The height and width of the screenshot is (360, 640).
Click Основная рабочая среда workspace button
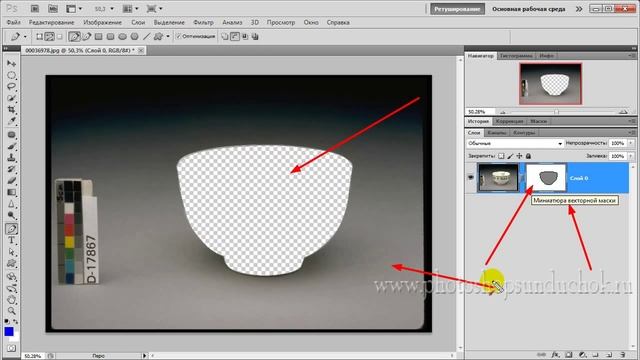pos(529,9)
